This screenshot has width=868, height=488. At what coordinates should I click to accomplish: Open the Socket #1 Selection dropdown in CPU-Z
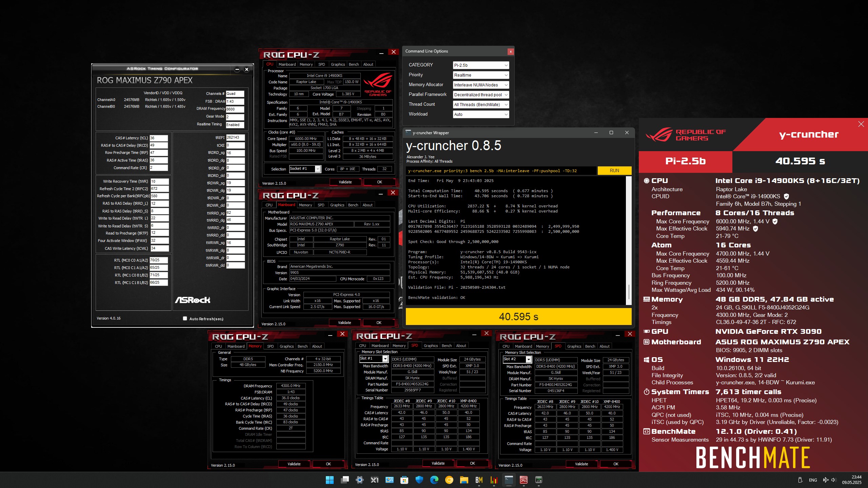pyautogui.click(x=305, y=169)
